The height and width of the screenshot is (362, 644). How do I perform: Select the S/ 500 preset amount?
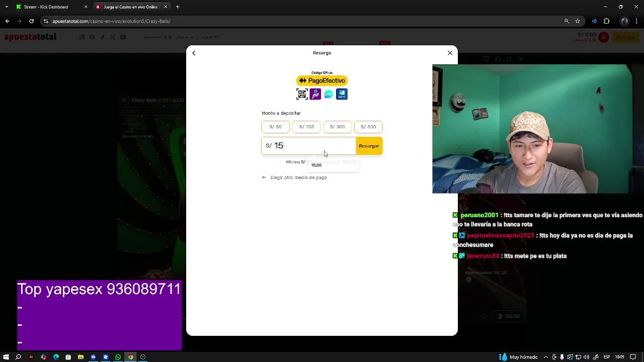pyautogui.click(x=368, y=127)
